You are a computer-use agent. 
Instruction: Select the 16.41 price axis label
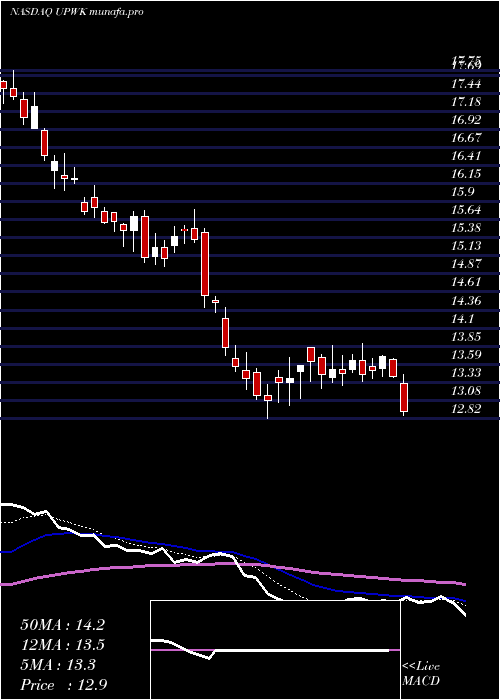466,156
